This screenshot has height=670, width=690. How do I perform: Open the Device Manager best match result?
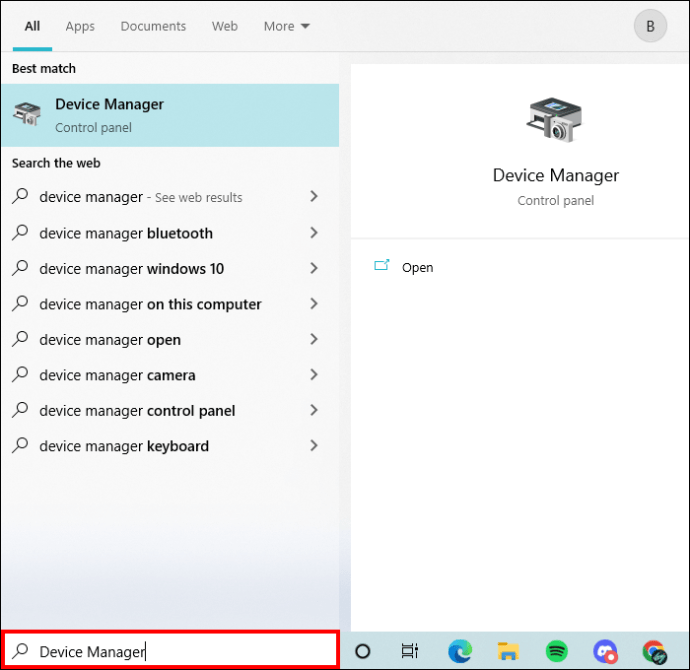tap(170, 115)
